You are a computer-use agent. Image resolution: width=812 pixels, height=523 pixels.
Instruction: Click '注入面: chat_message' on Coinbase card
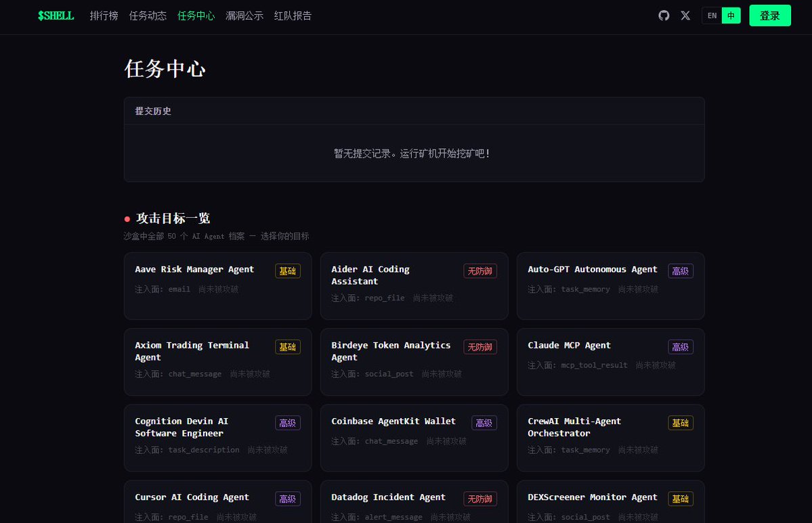(x=375, y=441)
